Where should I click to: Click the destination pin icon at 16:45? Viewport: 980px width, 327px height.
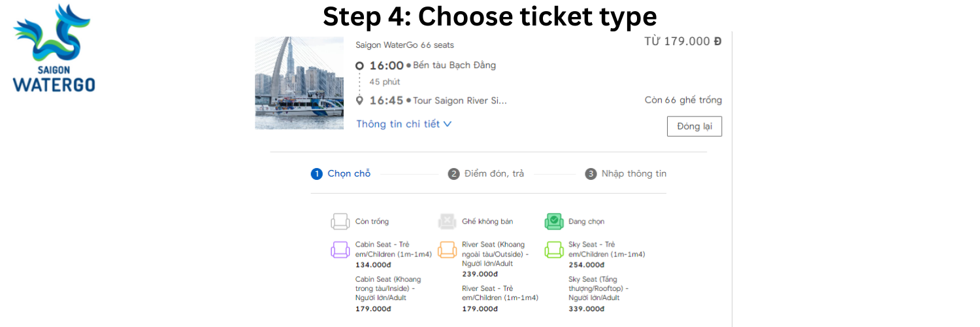(x=359, y=101)
